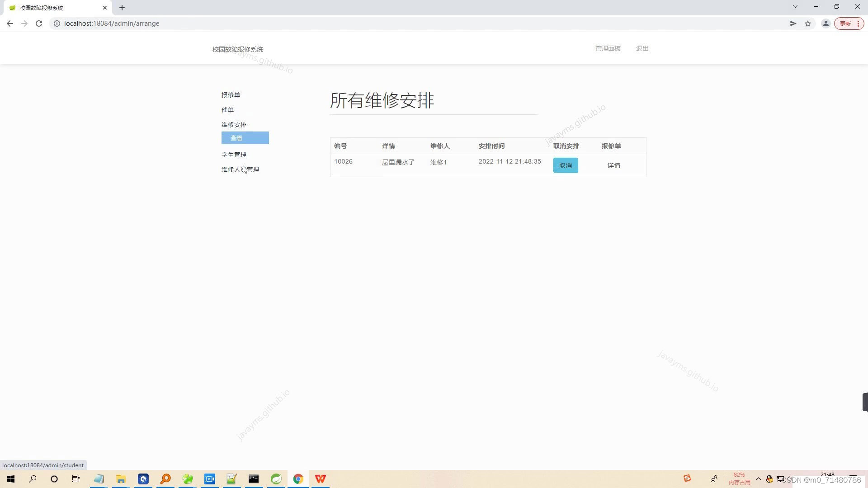Click the 维修人 column header
868x488 pixels.
tap(440, 146)
